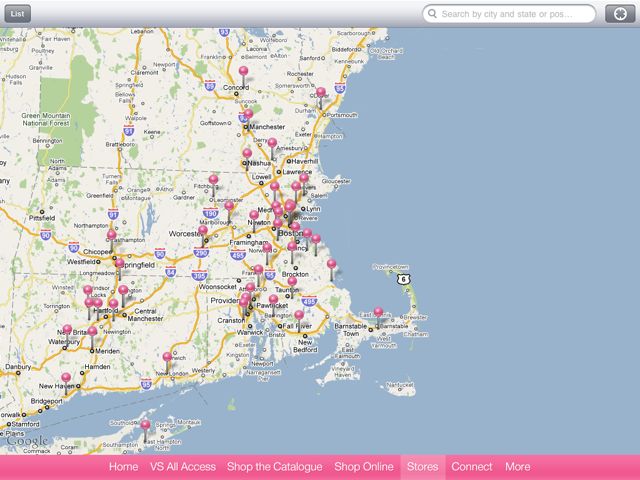640x480 pixels.
Task: Switch to List view
Action: [18, 13]
